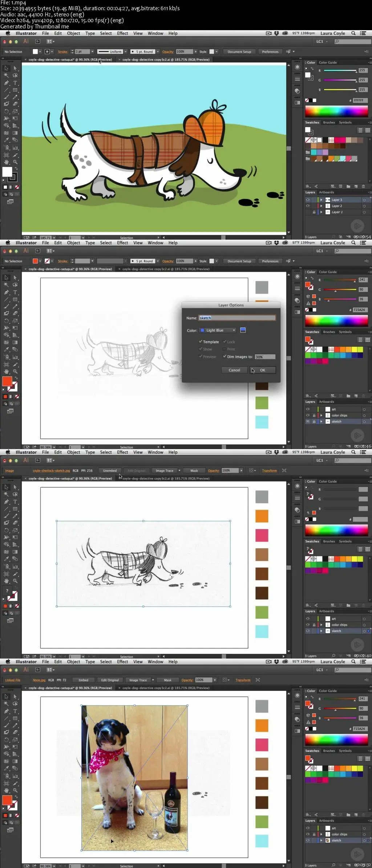Image resolution: width=372 pixels, height=868 pixels.
Task: Expand color chips layer in Layer Options frame
Action: [x=321, y=415]
